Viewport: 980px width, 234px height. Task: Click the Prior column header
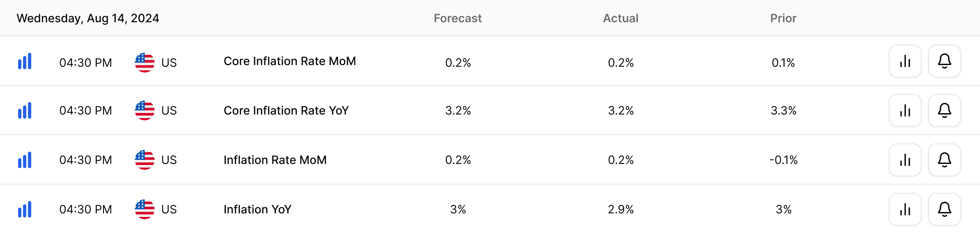click(783, 18)
